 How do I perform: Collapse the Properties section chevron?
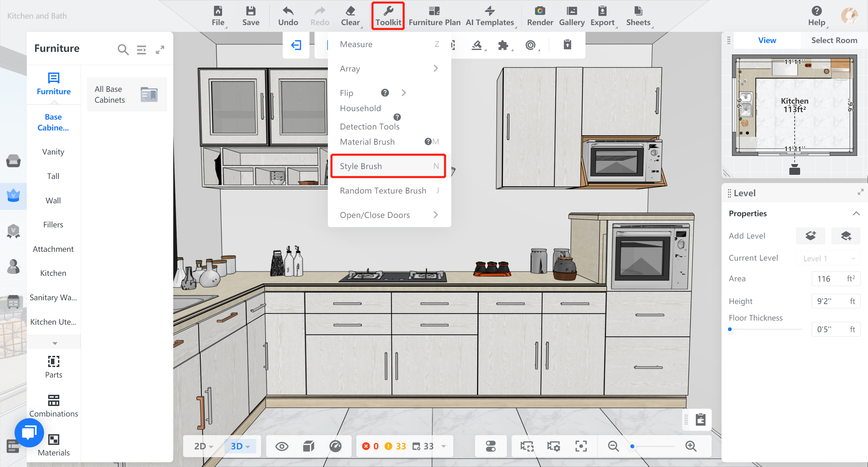point(856,214)
